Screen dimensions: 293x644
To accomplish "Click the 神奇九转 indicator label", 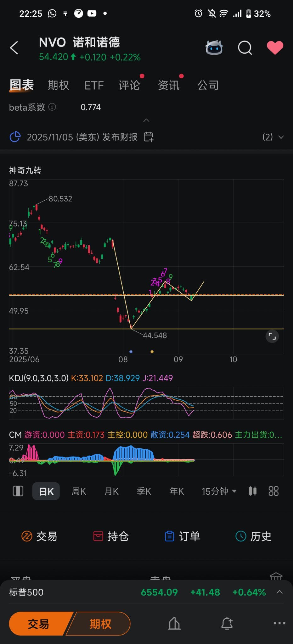I will 25,170.
